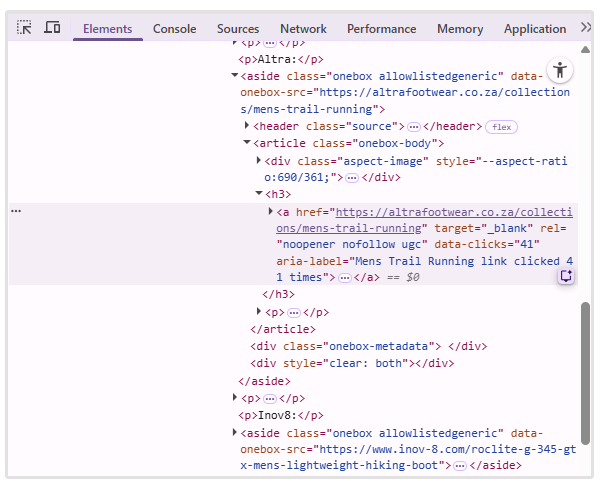Image resolution: width=600 pixels, height=490 pixels.
Task: Expand the header class source node
Action: coord(247,126)
